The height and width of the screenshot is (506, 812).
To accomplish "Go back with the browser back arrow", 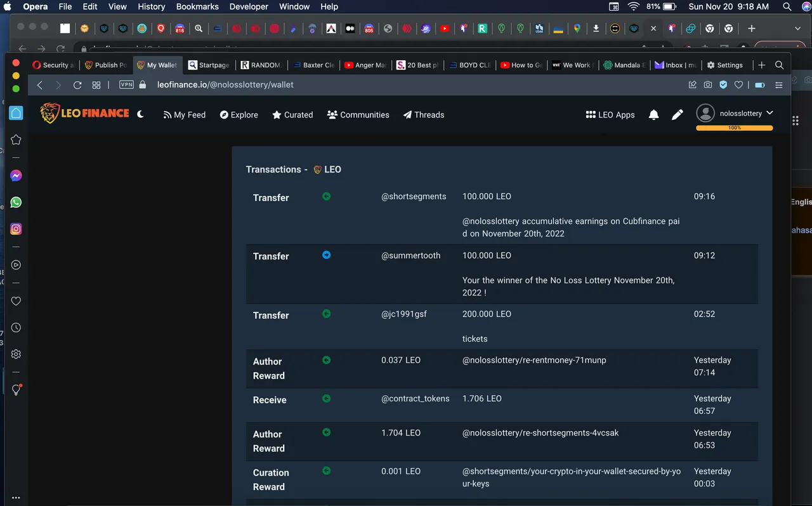I will tap(39, 85).
